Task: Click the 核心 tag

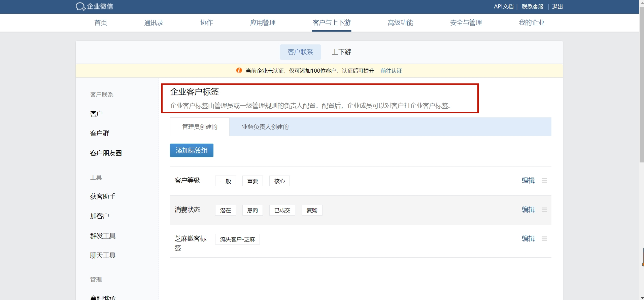Action: click(279, 181)
